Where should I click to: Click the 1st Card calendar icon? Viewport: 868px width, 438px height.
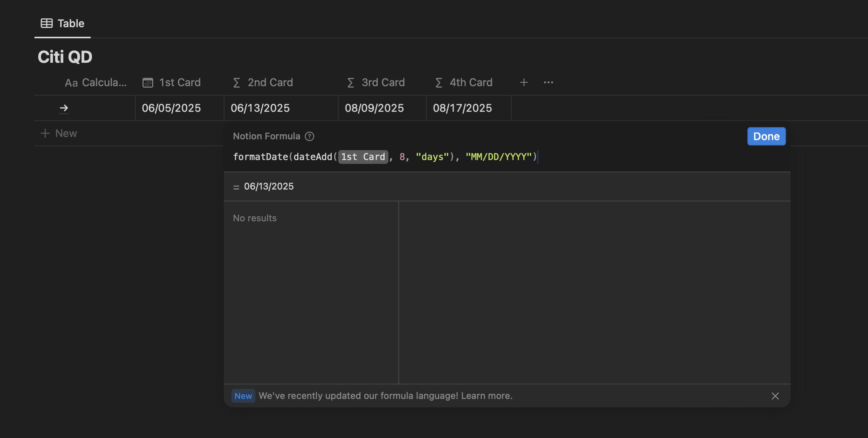click(148, 83)
